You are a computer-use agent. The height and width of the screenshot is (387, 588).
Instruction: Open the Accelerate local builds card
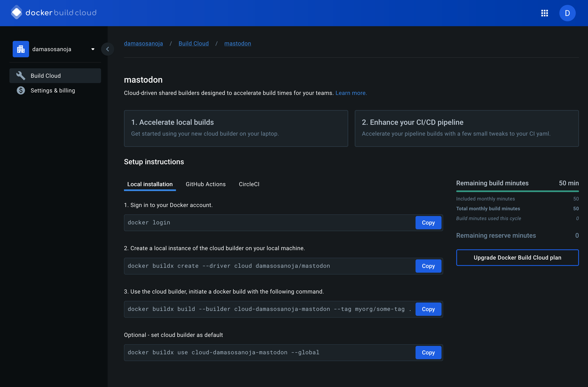pyautogui.click(x=236, y=128)
